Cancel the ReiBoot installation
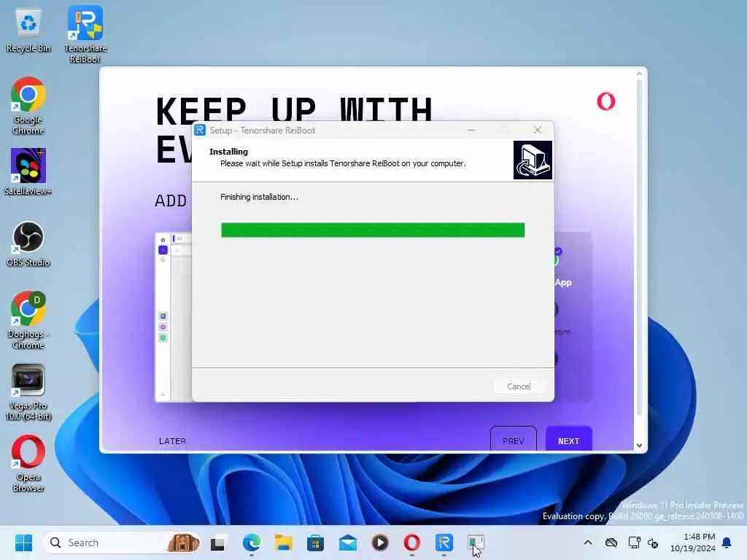Viewport: 747px width, 560px height. coord(519,386)
